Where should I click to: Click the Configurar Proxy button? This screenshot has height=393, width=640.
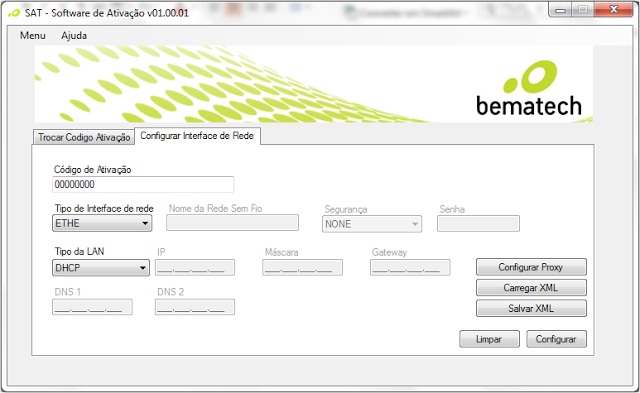531,267
